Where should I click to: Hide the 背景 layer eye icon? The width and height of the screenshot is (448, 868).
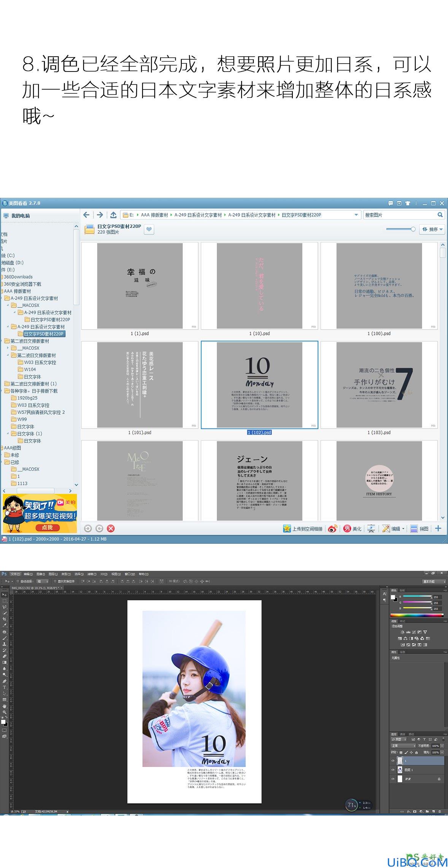(393, 779)
